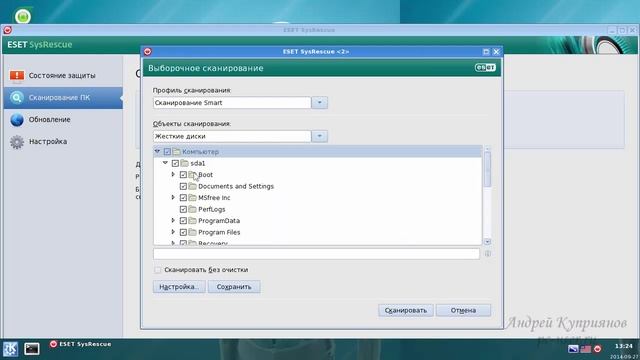Click ESET SysRescue taskbar entry

(x=80, y=344)
